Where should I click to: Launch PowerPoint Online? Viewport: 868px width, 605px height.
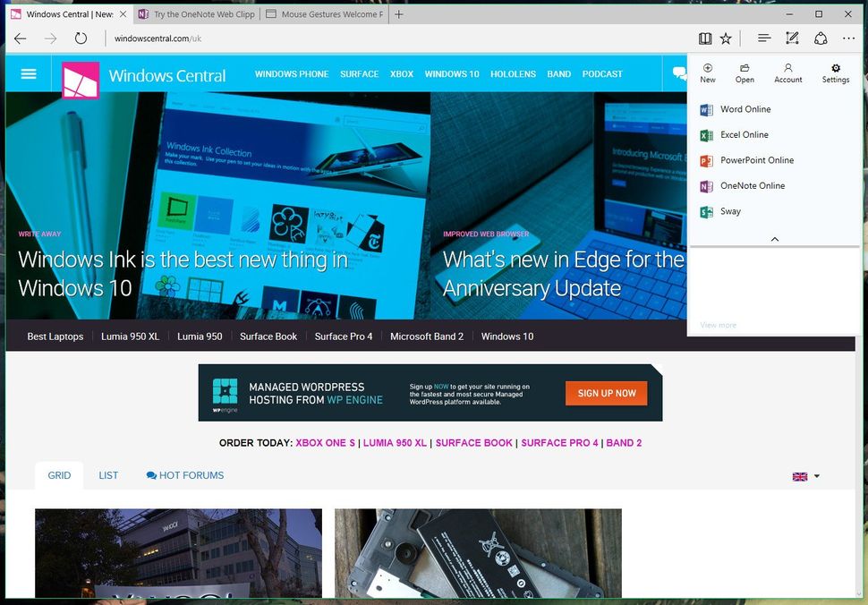pos(756,160)
